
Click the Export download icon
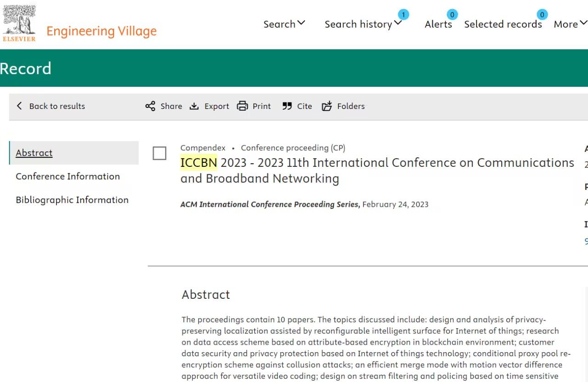pos(194,106)
